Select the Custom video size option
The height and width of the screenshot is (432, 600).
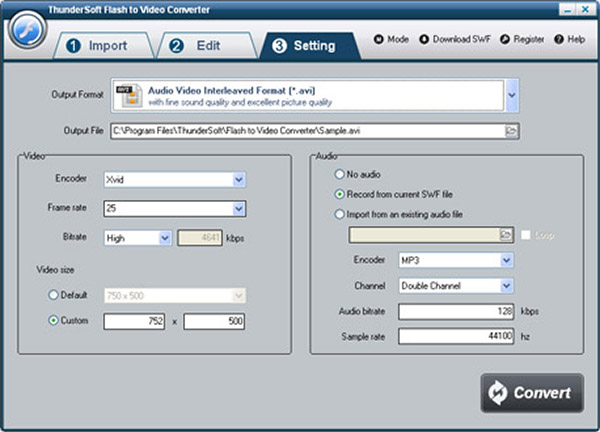68,320
